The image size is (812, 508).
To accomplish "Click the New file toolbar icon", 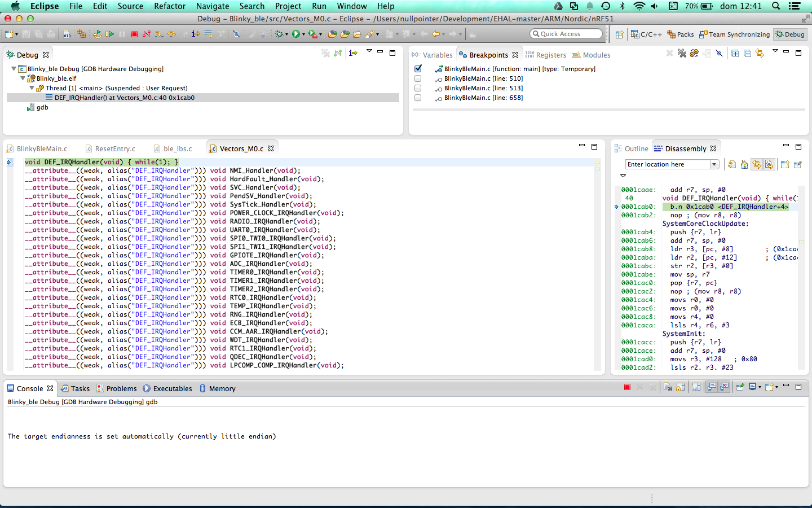I will click(x=9, y=34).
